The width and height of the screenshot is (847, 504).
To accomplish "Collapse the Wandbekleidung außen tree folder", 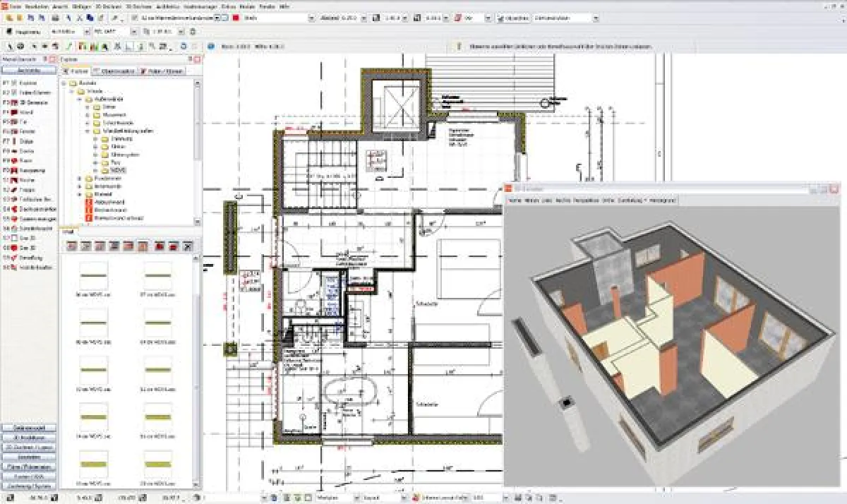I will 88,131.
